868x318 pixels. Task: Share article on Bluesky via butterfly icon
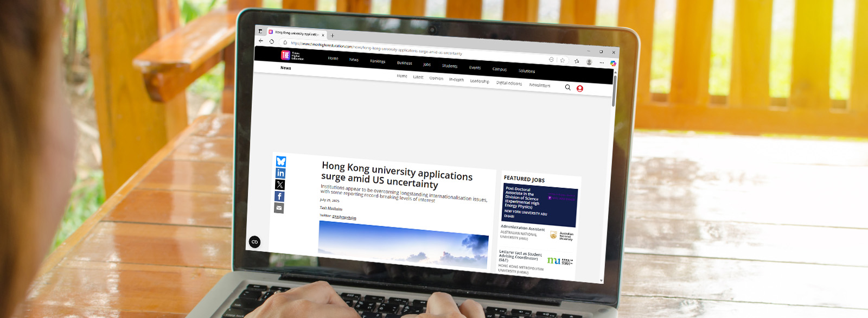281,161
